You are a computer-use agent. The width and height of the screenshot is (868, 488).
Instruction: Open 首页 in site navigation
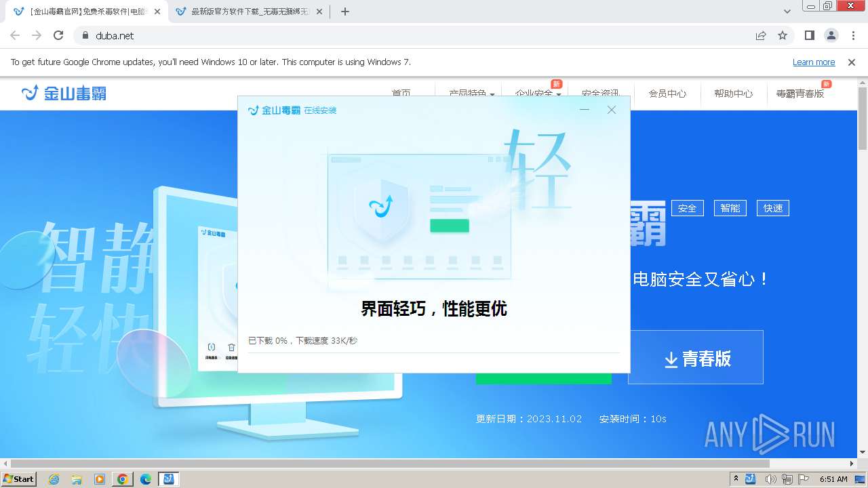[401, 94]
